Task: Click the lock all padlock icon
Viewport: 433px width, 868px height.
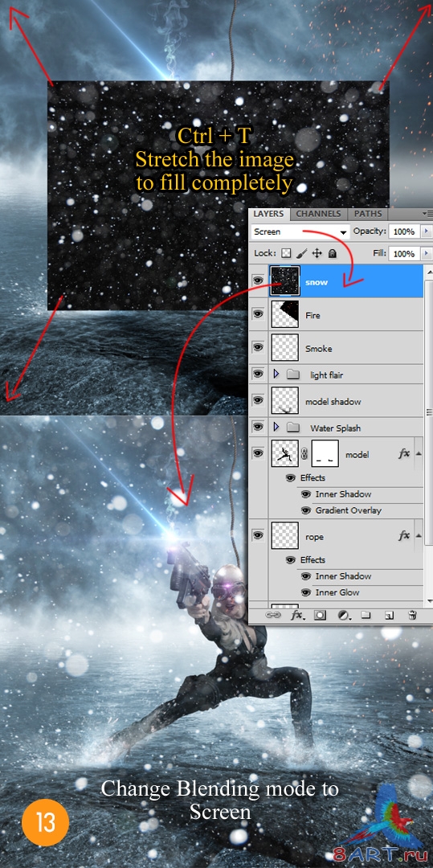Action: tap(332, 253)
